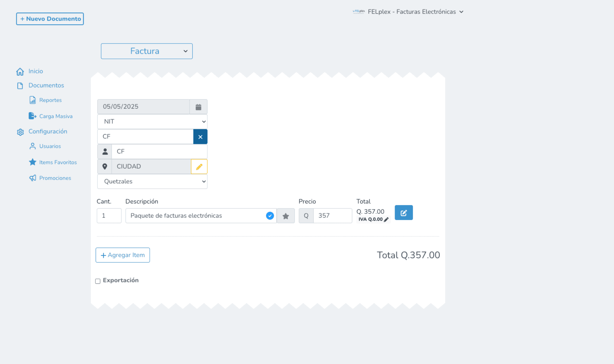The image size is (614, 364).
Task: Expand the NIT identification type dropdown
Action: (152, 122)
